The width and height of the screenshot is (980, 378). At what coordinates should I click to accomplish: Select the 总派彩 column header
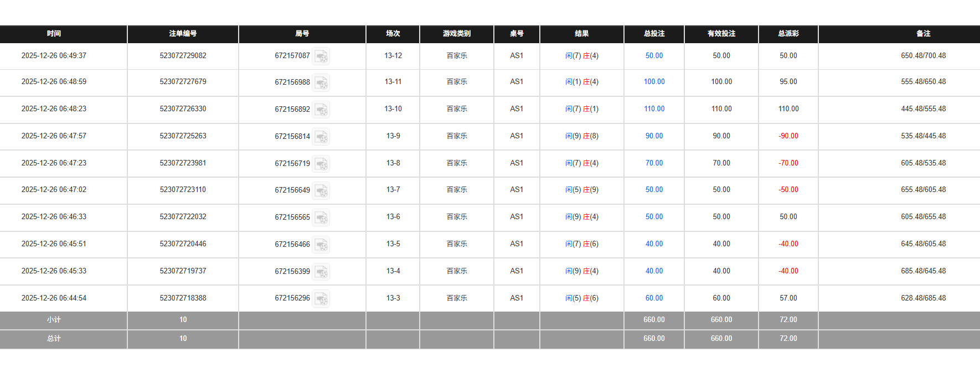tap(788, 34)
